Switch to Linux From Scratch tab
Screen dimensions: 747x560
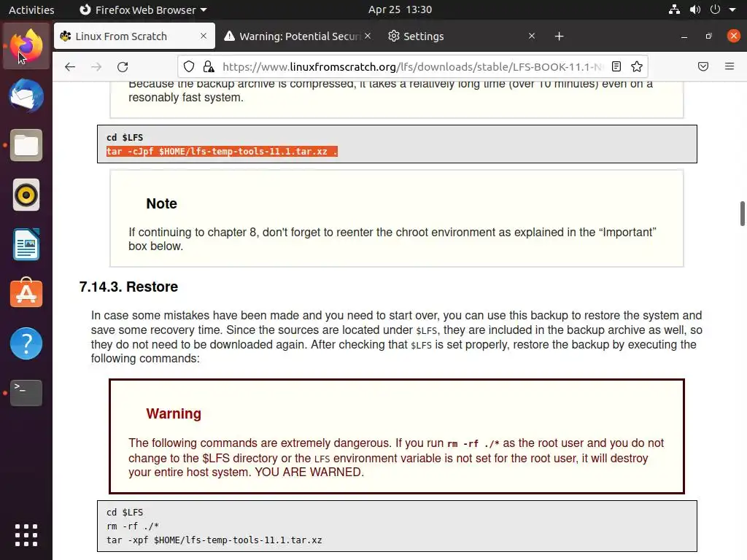pyautogui.click(x=134, y=36)
